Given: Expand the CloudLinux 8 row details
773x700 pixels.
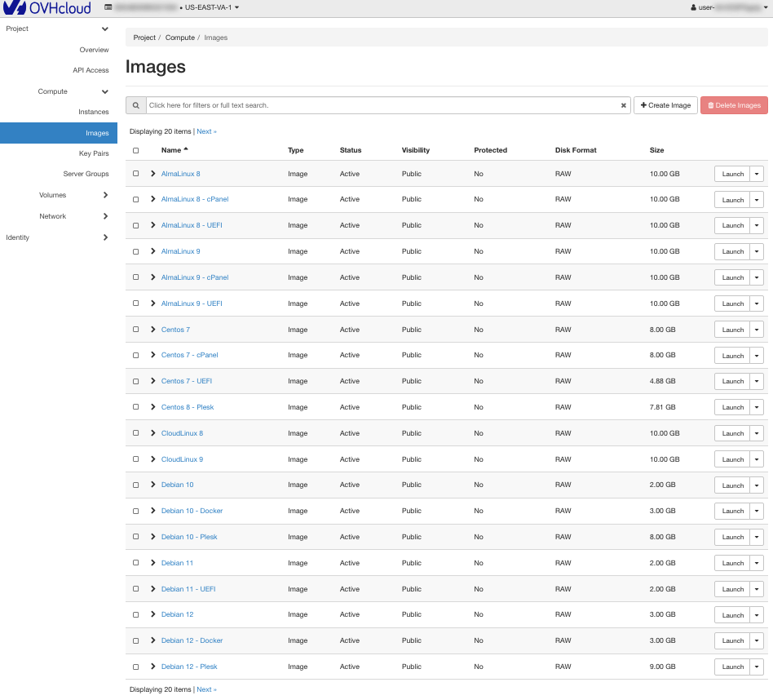Looking at the screenshot, I should [152, 433].
